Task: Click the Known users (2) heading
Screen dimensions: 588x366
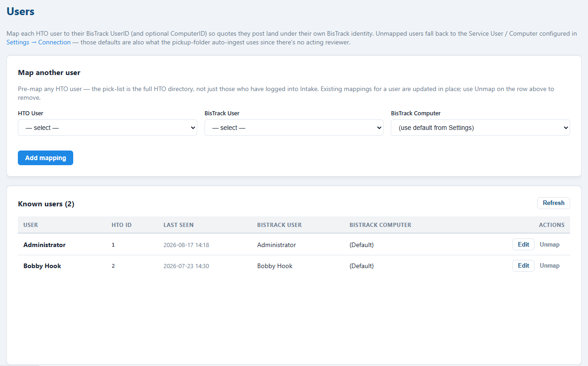Action: 46,204
